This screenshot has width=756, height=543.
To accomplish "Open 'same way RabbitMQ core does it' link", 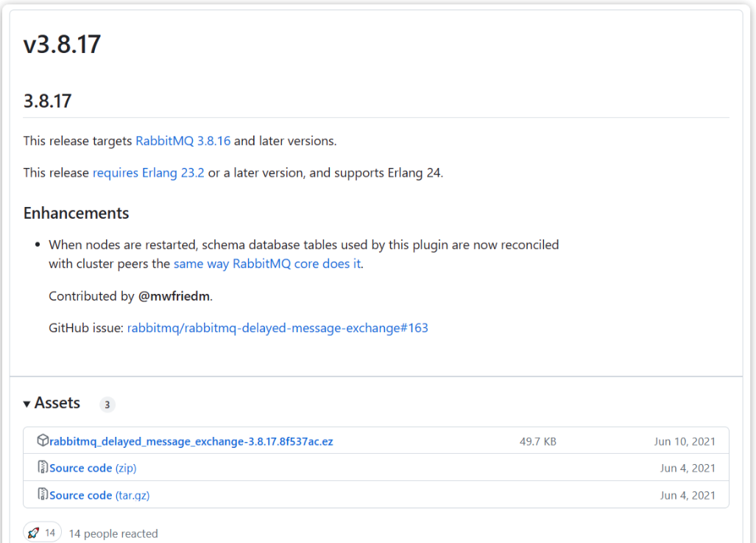I will 267,264.
